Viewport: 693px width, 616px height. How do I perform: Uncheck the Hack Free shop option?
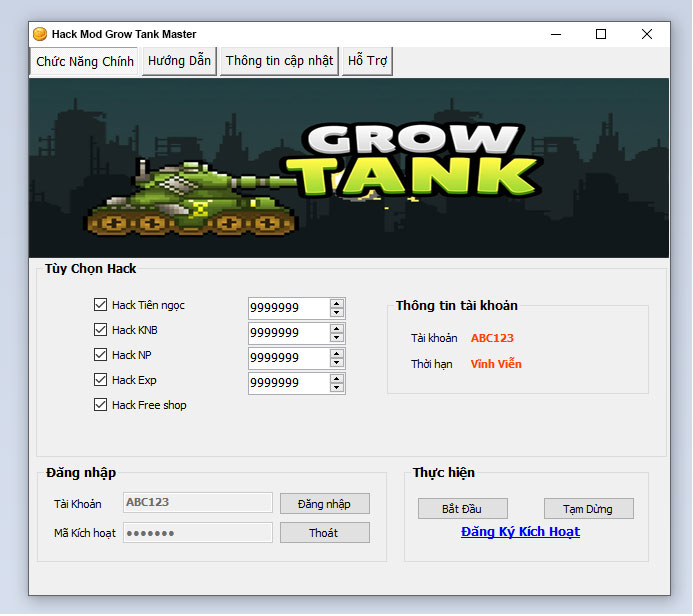100,404
